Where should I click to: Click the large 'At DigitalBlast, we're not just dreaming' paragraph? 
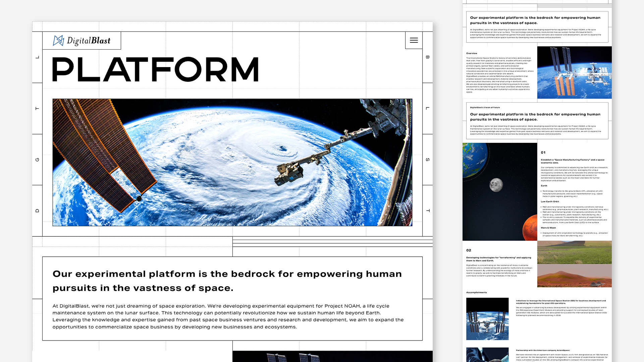click(228, 316)
